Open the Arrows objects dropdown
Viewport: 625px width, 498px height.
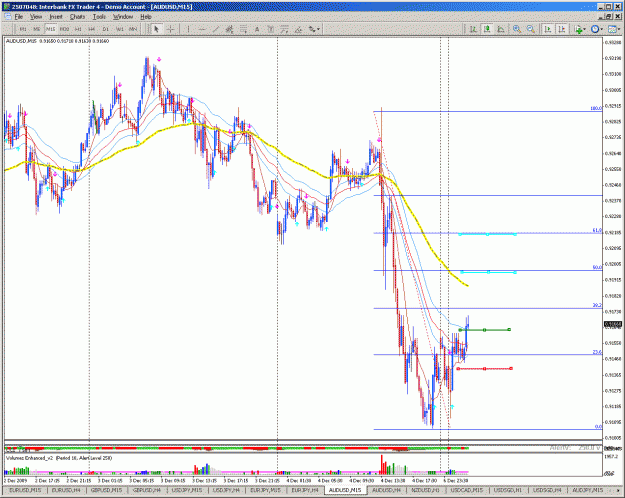(x=314, y=29)
